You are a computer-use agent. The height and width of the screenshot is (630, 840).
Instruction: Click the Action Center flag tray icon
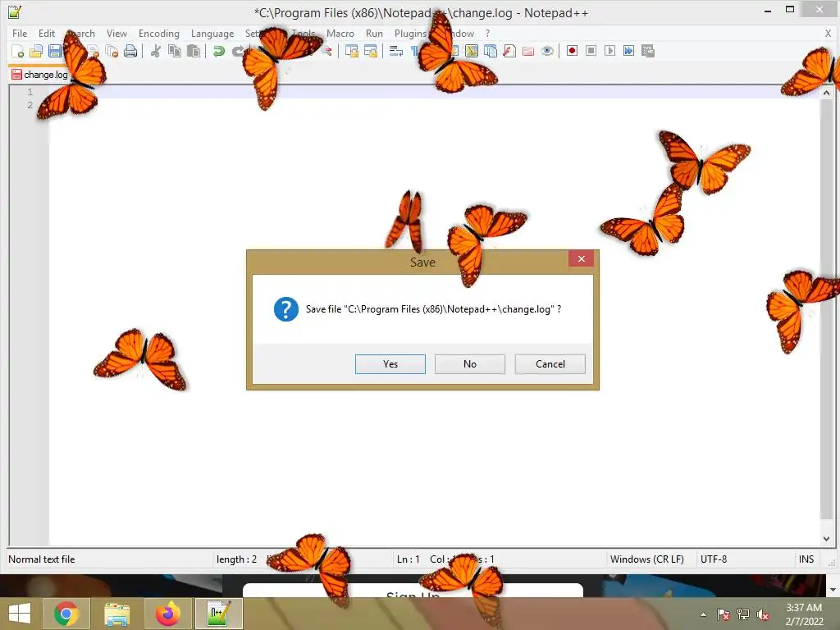pos(724,614)
